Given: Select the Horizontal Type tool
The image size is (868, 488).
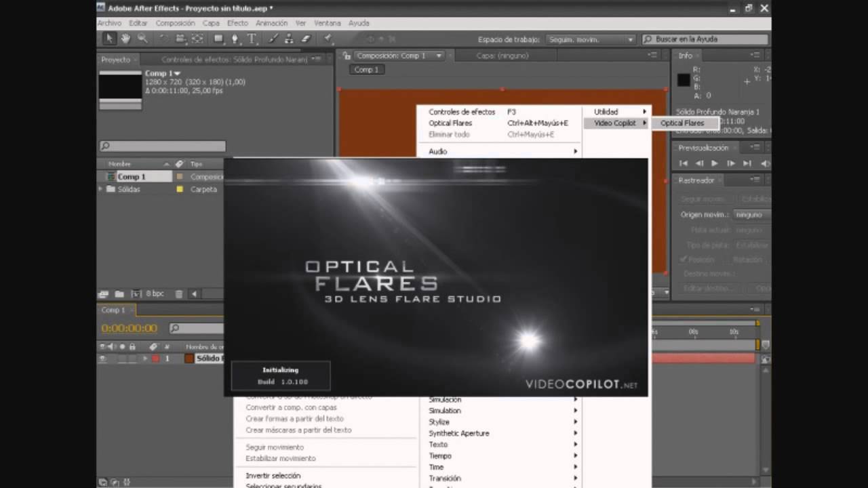Looking at the screenshot, I should pyautogui.click(x=252, y=39).
